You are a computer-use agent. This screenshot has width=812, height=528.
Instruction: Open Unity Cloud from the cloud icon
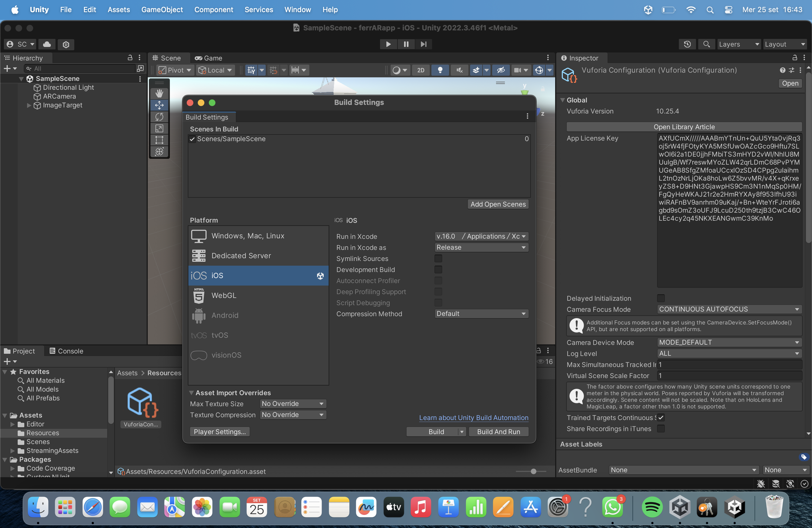[47, 44]
